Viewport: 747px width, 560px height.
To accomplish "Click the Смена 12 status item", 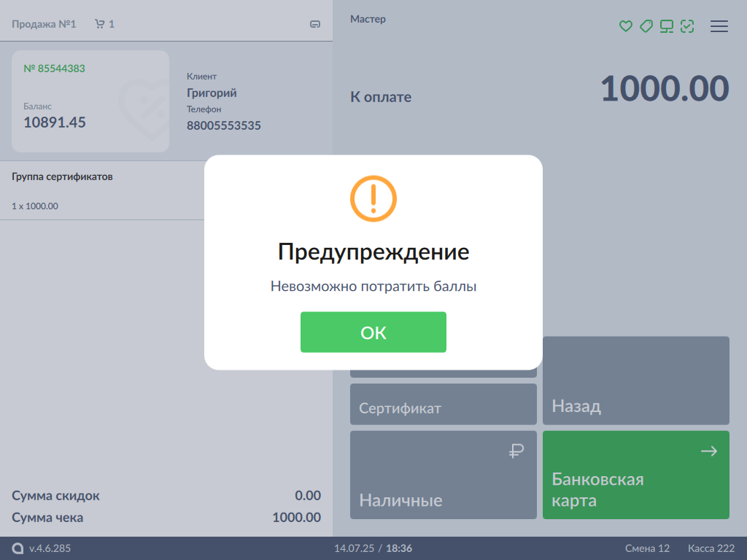I will [x=647, y=548].
